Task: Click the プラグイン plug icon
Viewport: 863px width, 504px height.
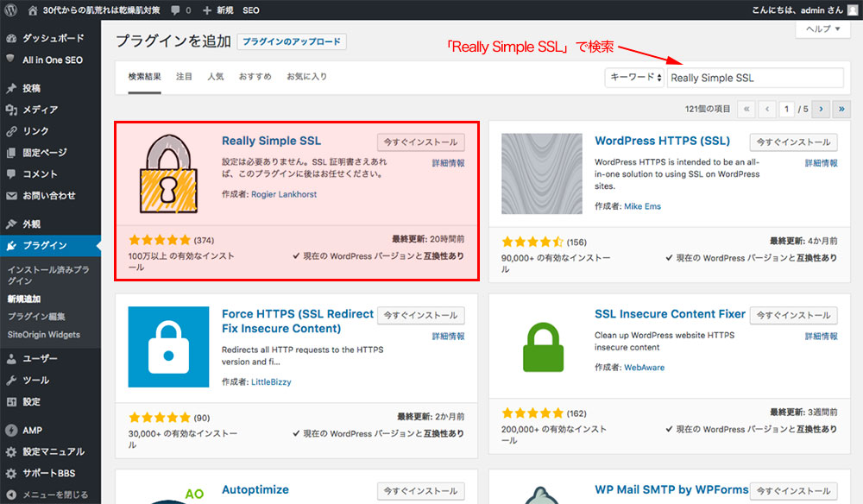Action: (x=11, y=245)
